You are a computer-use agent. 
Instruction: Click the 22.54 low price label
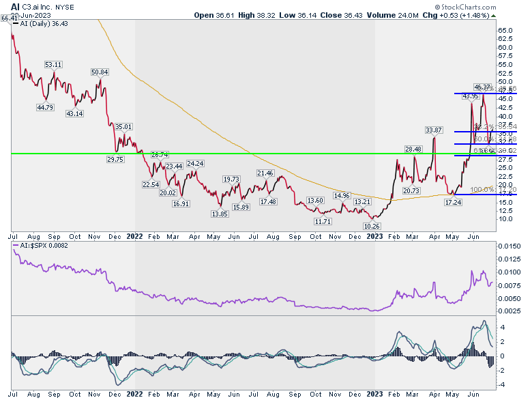(151, 185)
